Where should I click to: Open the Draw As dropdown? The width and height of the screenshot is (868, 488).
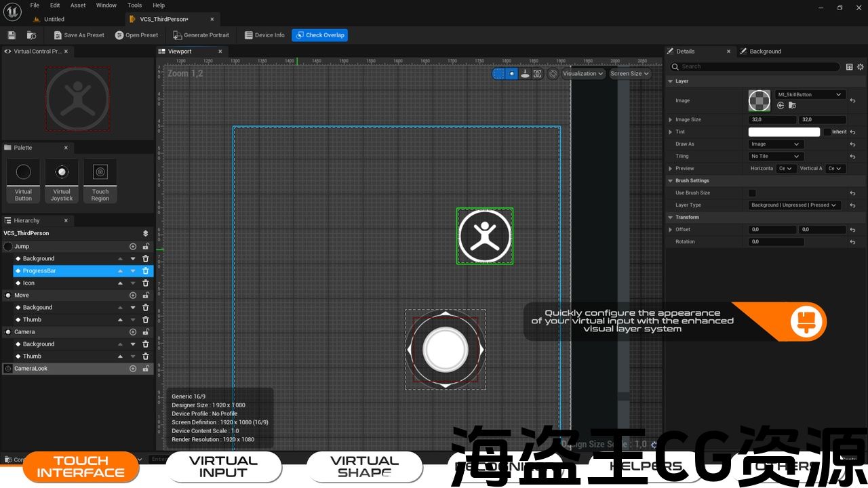point(776,144)
